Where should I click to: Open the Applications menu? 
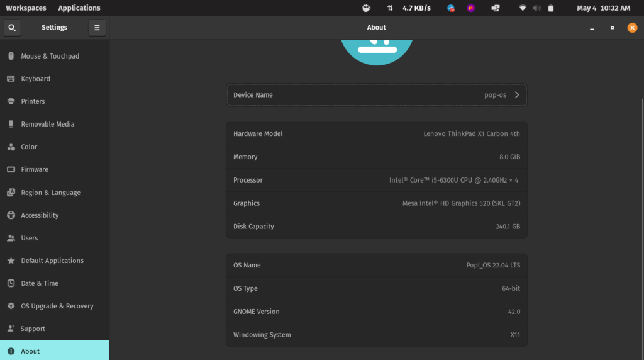pyautogui.click(x=79, y=8)
